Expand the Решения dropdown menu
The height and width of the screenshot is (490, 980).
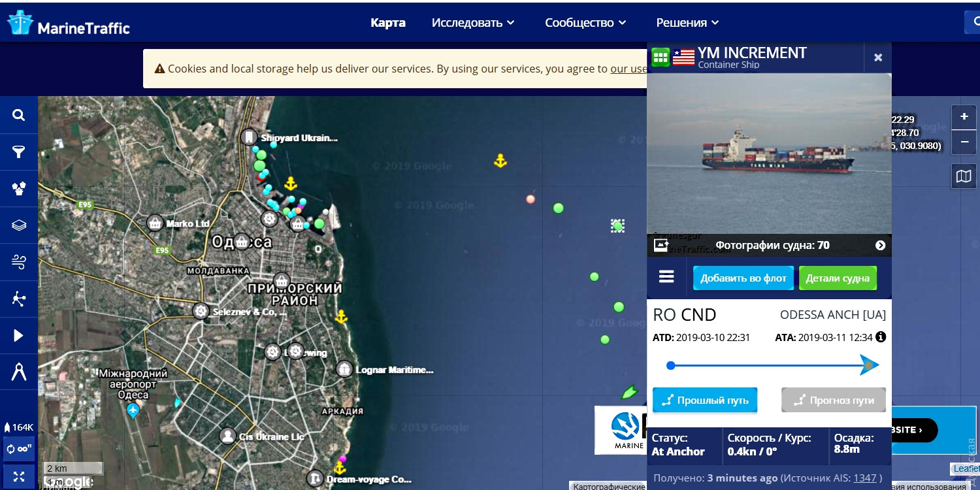(687, 23)
